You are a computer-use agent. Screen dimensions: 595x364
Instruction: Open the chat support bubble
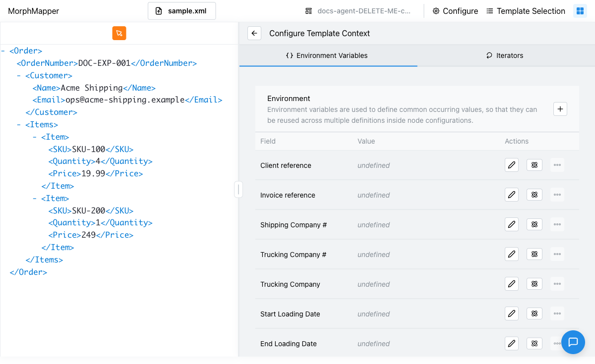tap(573, 342)
